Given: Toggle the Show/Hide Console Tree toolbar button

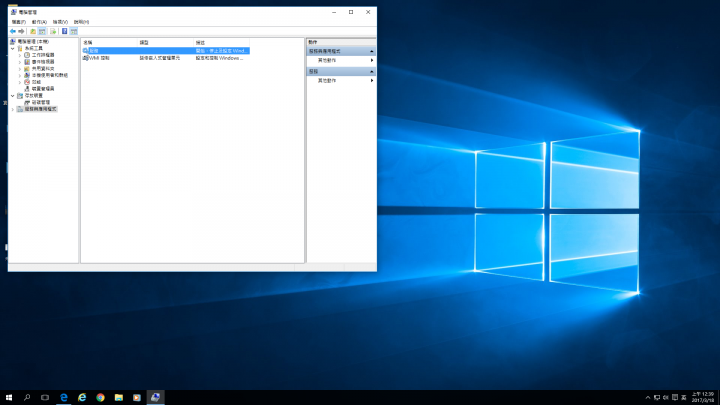Looking at the screenshot, I should pyautogui.click(x=42, y=31).
